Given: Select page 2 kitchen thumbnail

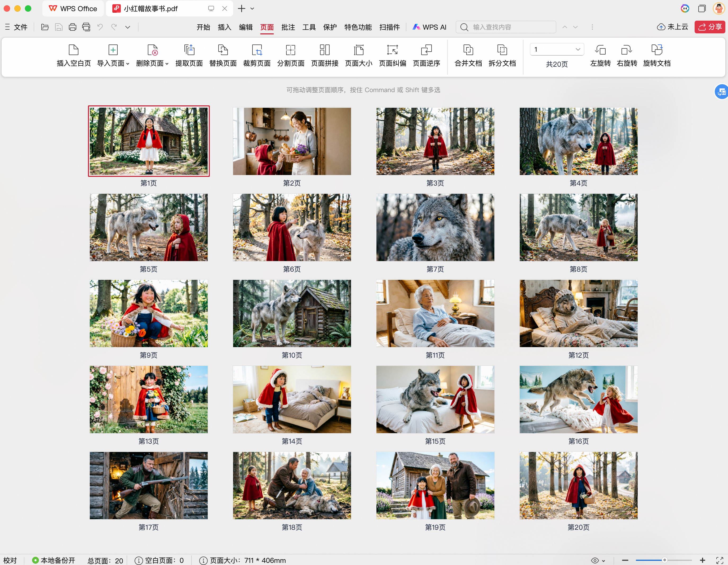Looking at the screenshot, I should (292, 141).
